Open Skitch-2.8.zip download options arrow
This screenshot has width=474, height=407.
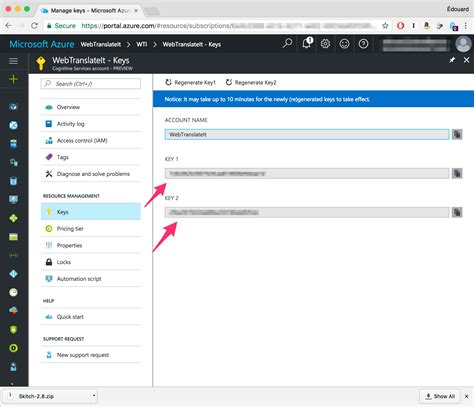pos(94,396)
